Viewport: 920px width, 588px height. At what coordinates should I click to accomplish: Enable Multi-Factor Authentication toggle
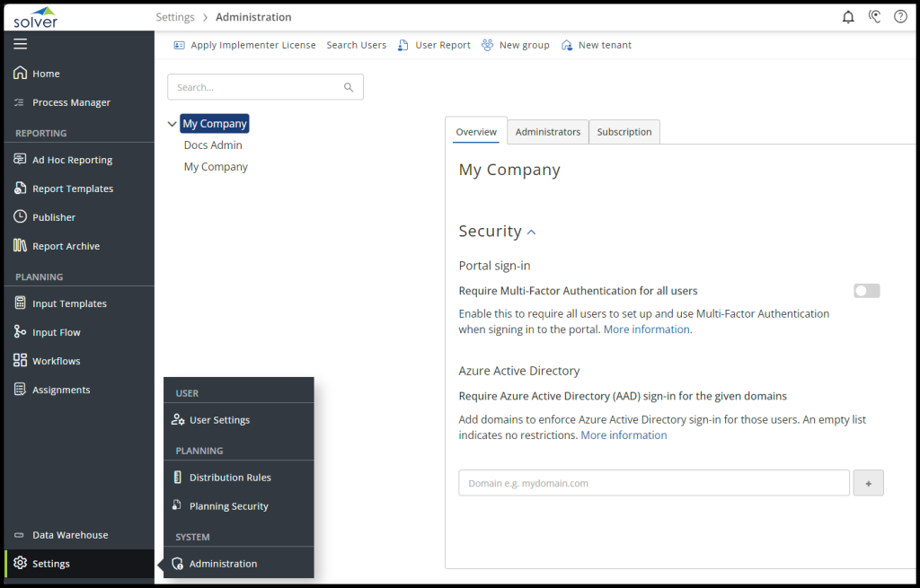click(x=866, y=291)
